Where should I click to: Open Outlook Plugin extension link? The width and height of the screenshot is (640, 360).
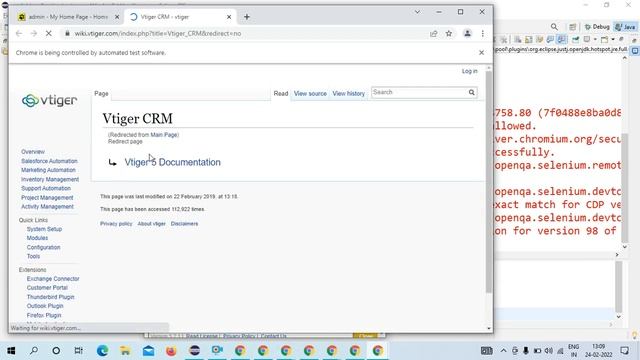tap(45, 306)
